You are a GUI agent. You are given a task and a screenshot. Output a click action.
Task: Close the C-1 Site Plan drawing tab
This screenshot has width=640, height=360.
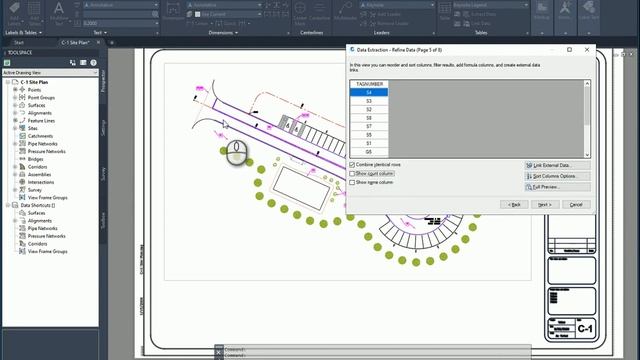pos(98,42)
